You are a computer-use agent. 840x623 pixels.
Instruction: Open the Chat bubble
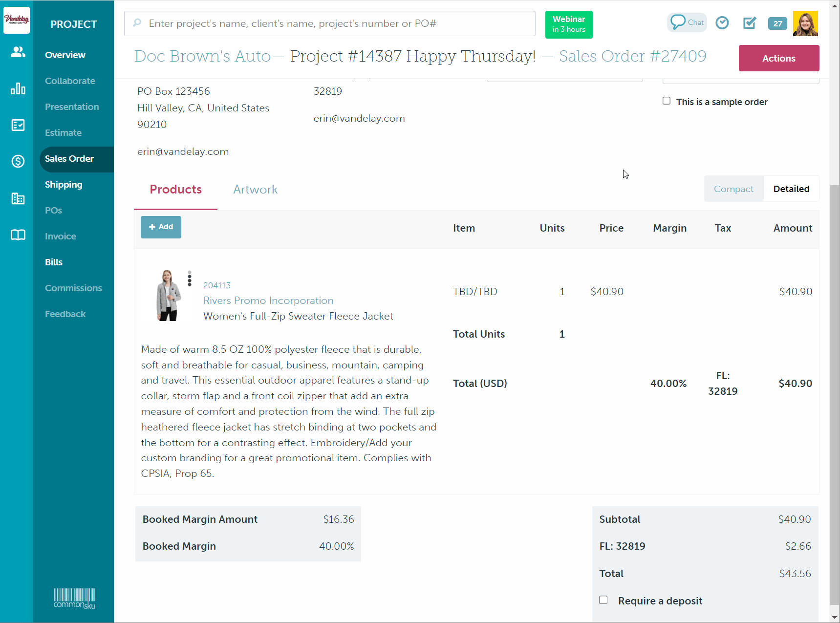coord(687,22)
